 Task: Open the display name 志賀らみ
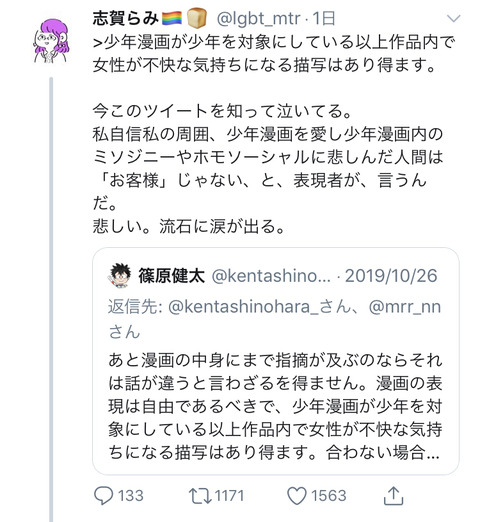pyautogui.click(x=125, y=18)
